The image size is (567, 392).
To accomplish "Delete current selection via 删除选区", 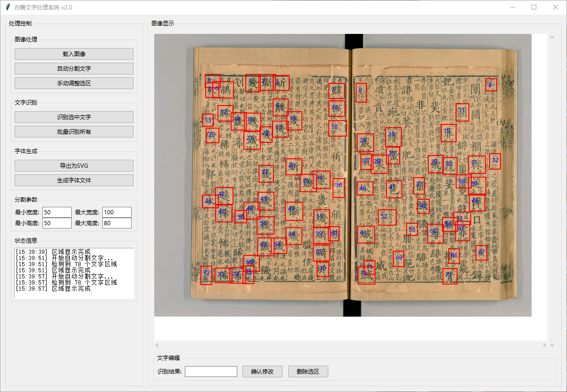I will 308,371.
